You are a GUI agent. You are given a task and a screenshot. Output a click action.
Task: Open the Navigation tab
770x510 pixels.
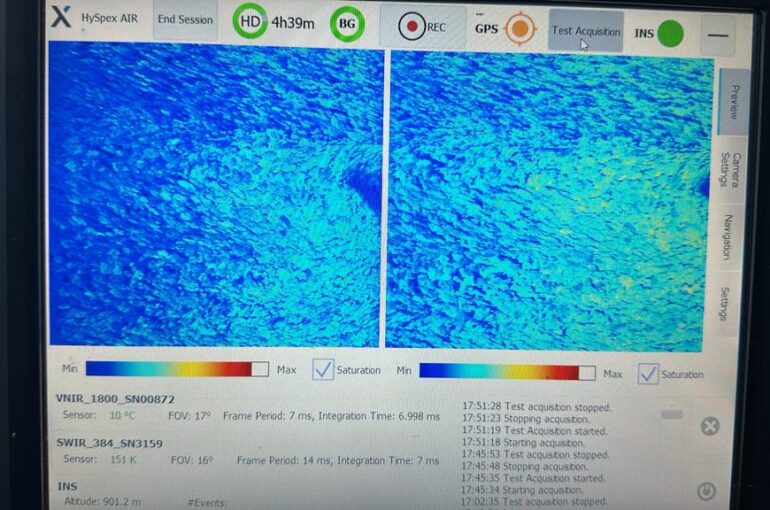[x=727, y=237]
